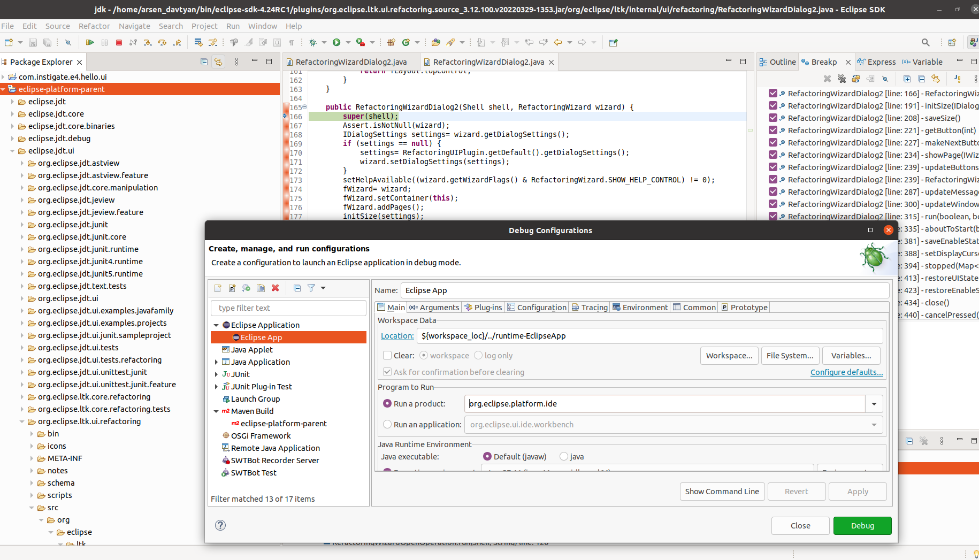The image size is (979, 560).
Task: Expand JUnit Plug-in Test configuration node
Action: pyautogui.click(x=216, y=387)
